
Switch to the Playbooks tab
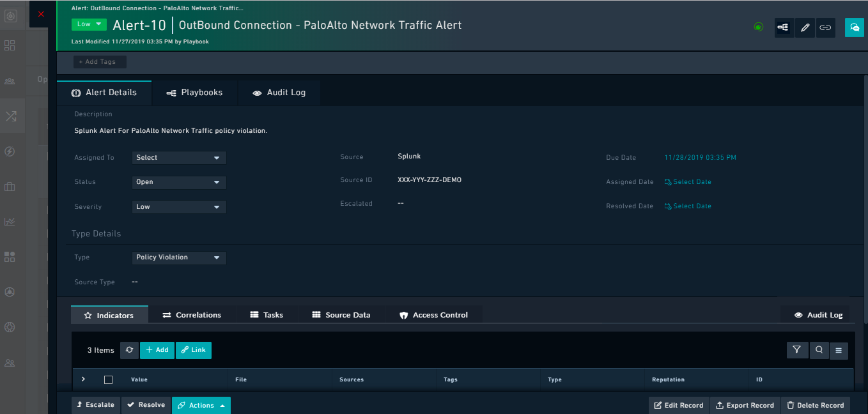[195, 93]
